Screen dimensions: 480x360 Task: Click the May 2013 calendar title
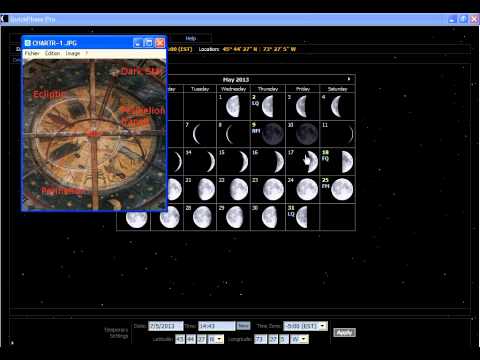coord(236,80)
